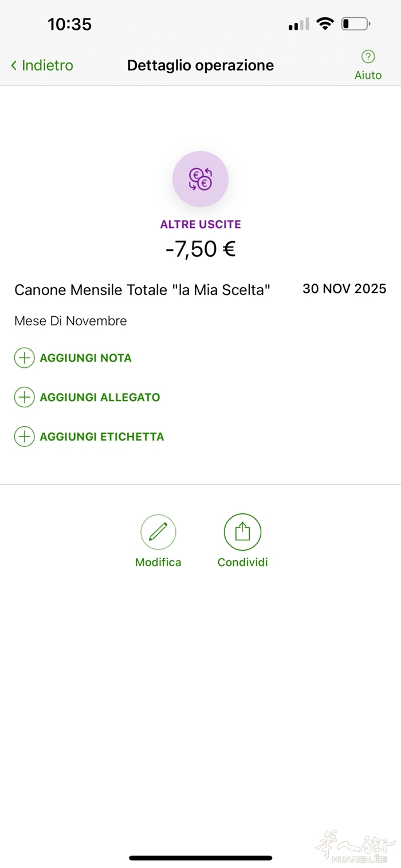This screenshot has height=868, width=401.
Task: Tap the battery indicator in status bar
Action: [x=355, y=24]
